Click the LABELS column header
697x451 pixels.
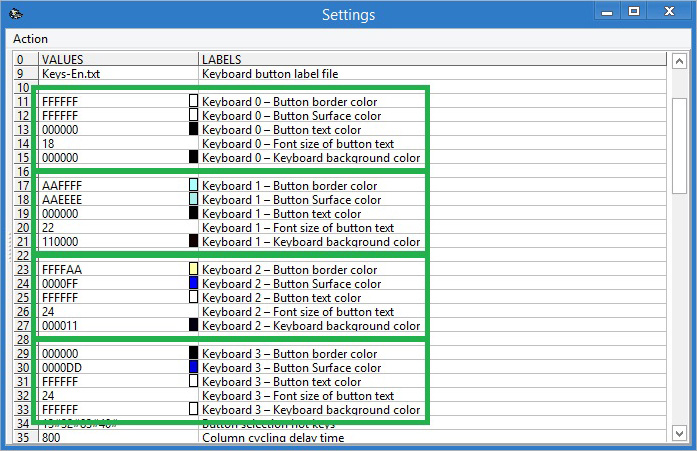click(x=433, y=59)
